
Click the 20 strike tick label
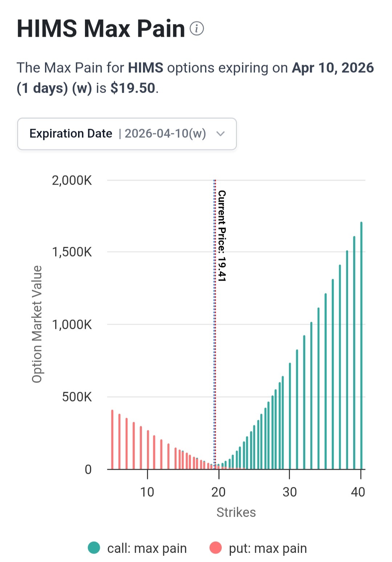coord(219,492)
